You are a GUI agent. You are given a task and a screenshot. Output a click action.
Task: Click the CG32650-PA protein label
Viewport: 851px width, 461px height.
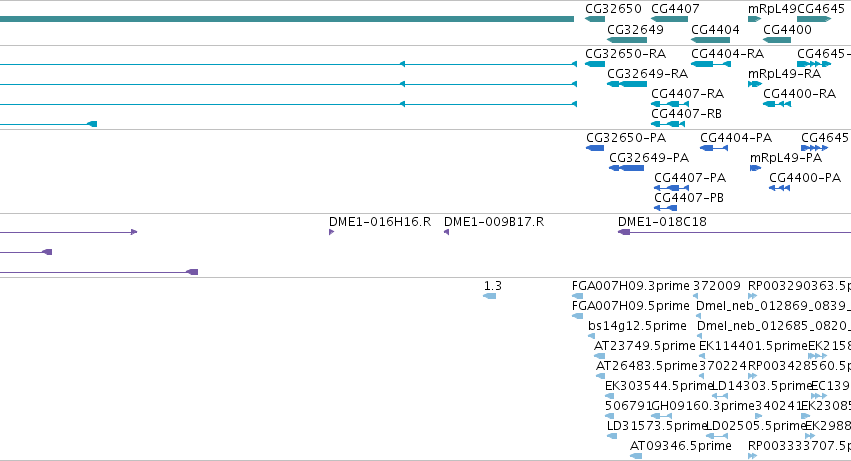[626, 137]
